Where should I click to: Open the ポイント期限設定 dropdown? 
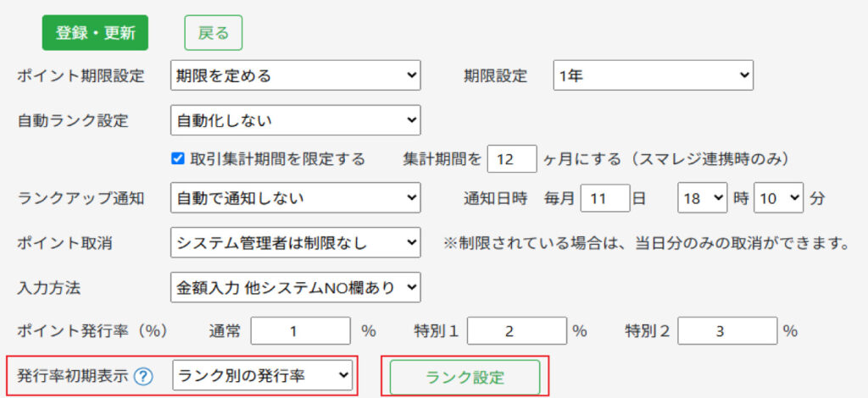coord(296,75)
